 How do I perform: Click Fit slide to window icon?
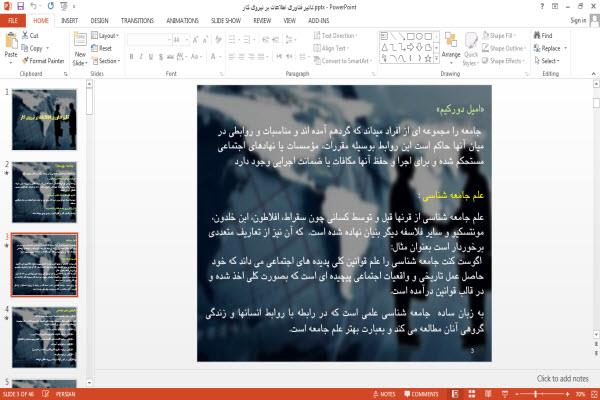point(594,394)
